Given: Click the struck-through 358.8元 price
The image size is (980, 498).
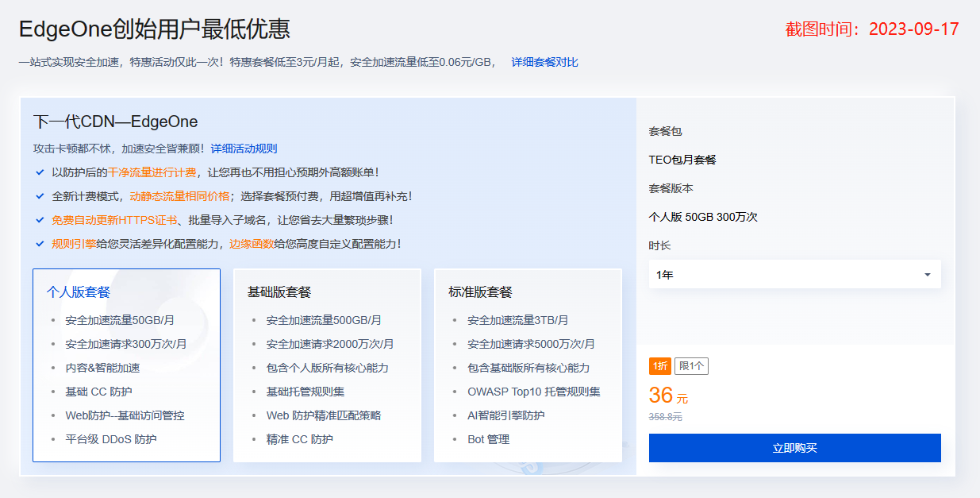Looking at the screenshot, I should click(x=665, y=416).
